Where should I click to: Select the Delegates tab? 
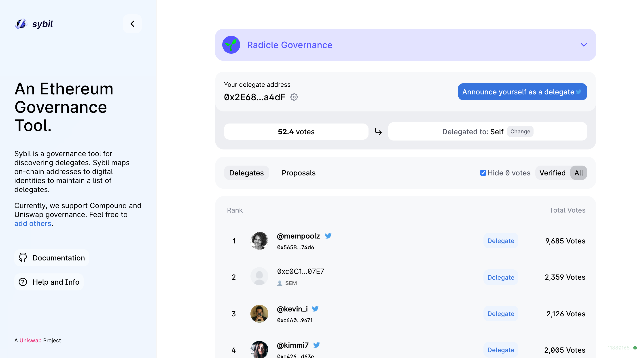tap(246, 172)
